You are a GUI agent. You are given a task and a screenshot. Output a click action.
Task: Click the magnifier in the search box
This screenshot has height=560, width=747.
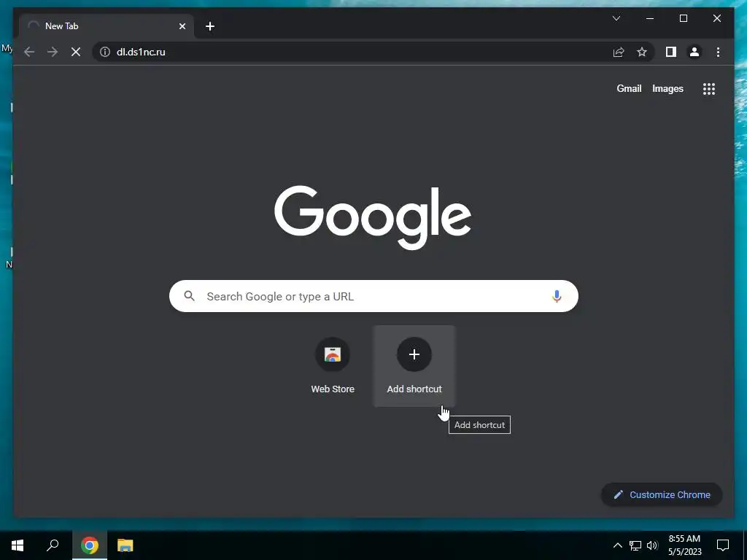tap(189, 296)
